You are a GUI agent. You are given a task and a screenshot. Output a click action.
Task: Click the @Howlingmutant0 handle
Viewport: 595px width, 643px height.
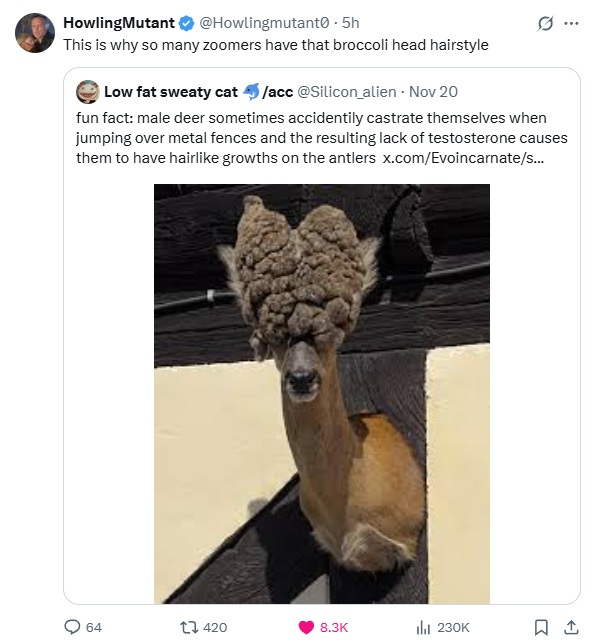coord(264,23)
